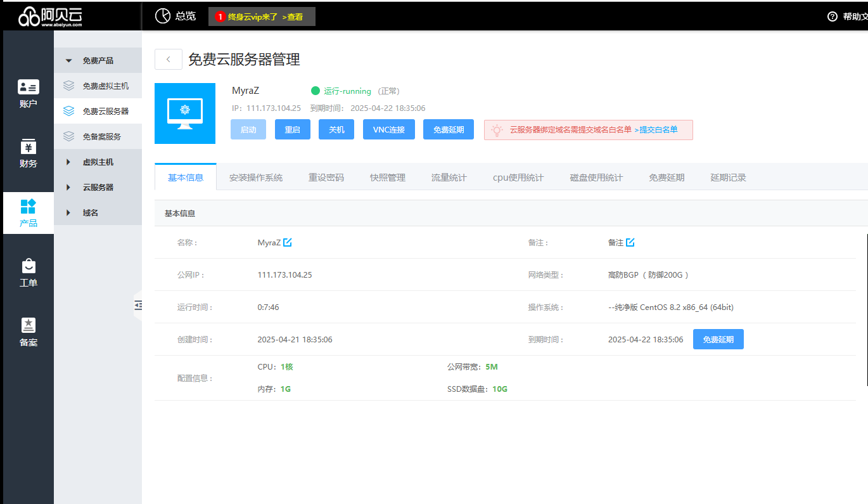
Task: Select the 产品 products sidebar icon
Action: point(29,206)
